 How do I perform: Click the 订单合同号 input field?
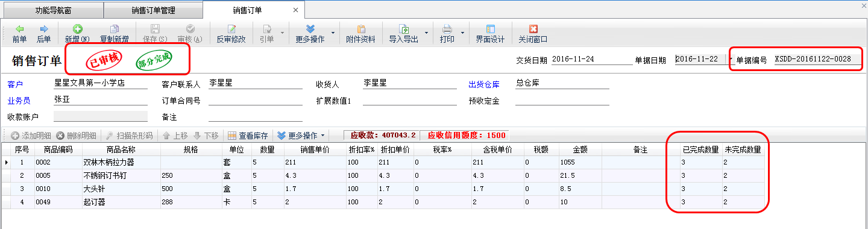[255, 101]
